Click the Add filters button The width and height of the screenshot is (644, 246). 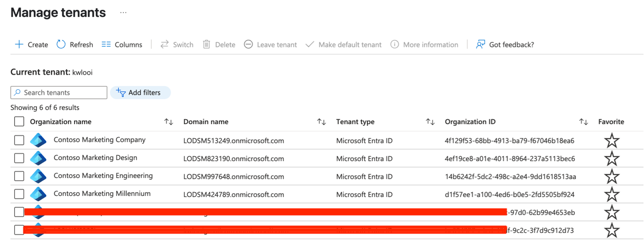coord(140,93)
